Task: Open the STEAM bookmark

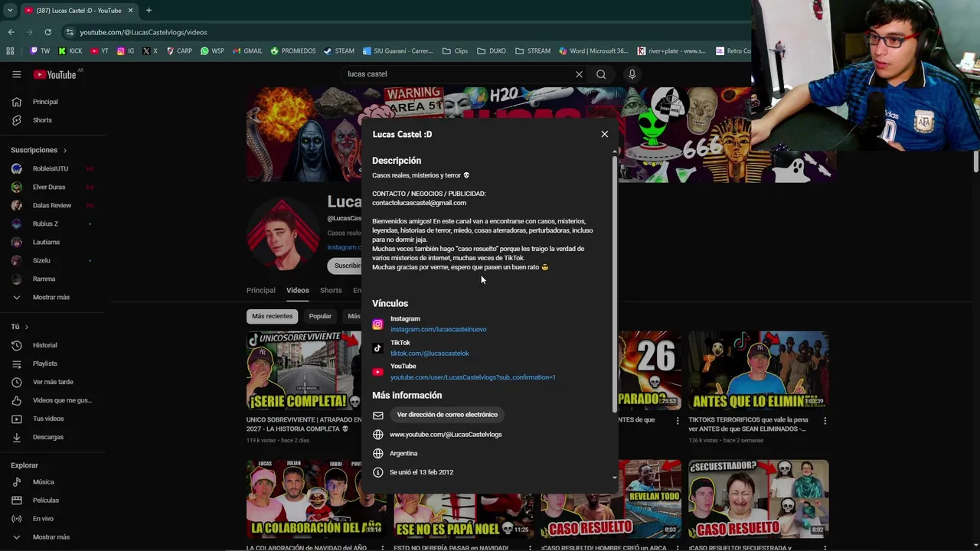Action: click(x=338, y=51)
